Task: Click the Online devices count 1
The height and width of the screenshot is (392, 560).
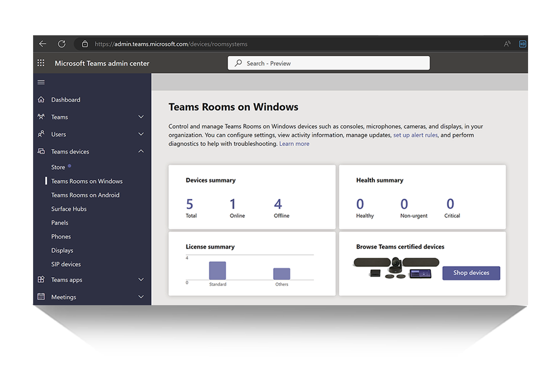Action: pyautogui.click(x=232, y=204)
